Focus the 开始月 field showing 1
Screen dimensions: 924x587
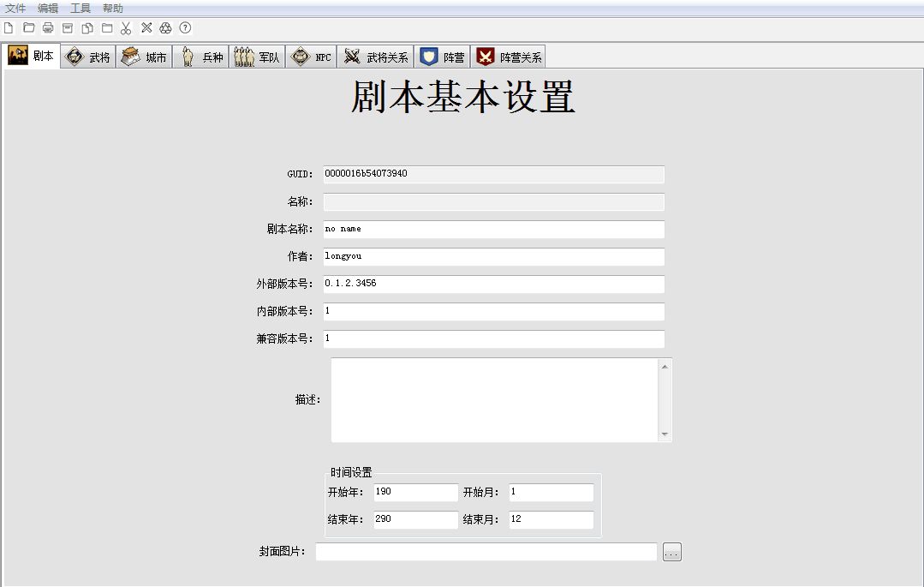[x=551, y=492]
